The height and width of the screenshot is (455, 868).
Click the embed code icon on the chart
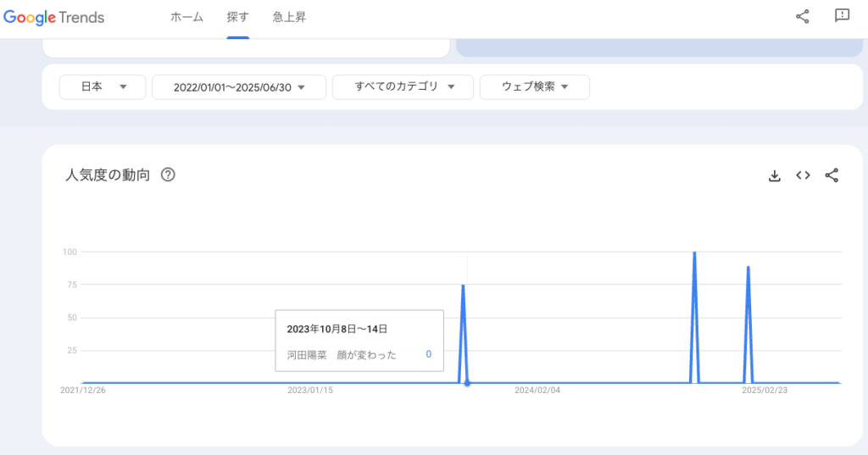803,175
